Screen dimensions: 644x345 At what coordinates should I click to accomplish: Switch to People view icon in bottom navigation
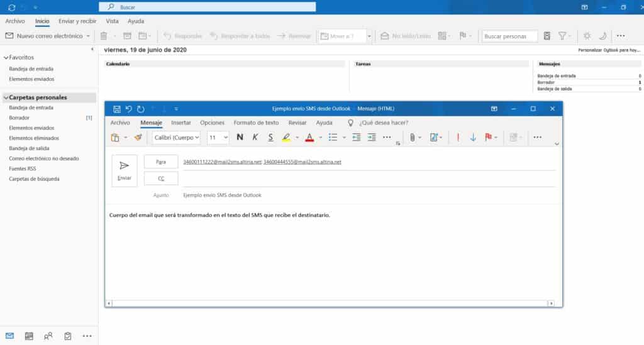pyautogui.click(x=48, y=336)
